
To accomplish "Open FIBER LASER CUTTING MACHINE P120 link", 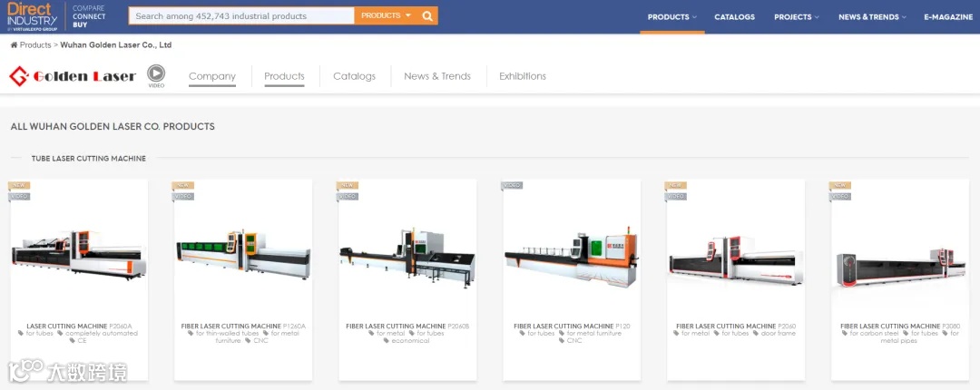I will pos(572,327).
